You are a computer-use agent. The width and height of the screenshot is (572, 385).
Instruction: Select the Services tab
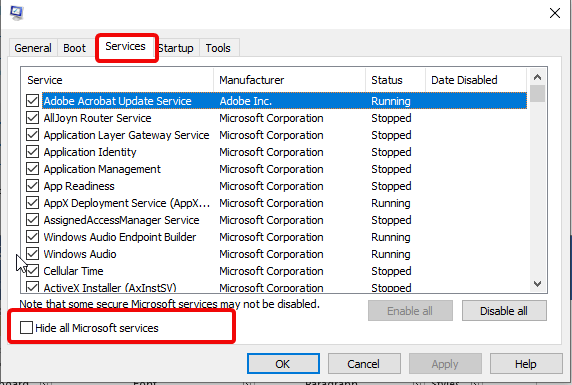point(125,47)
